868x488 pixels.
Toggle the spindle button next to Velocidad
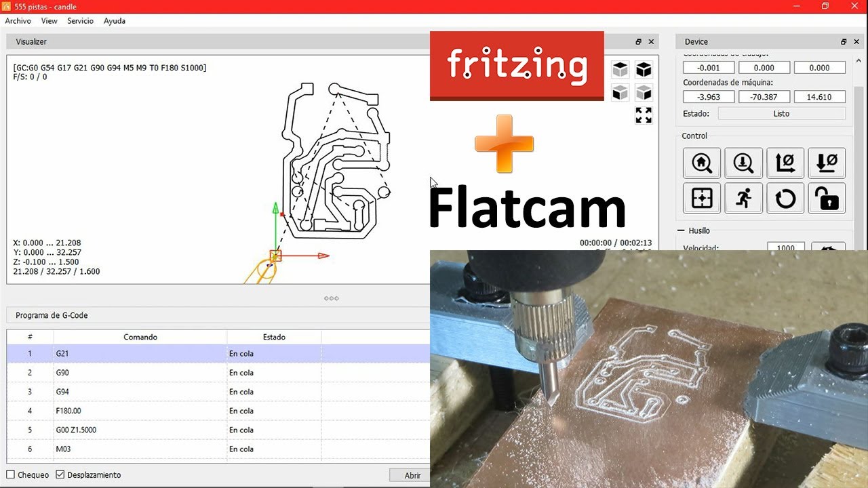tap(828, 247)
